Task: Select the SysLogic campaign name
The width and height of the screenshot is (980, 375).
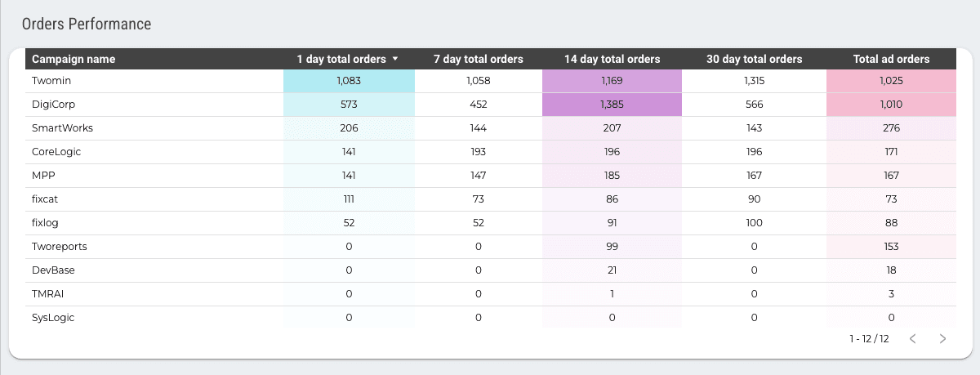Action: (x=53, y=318)
